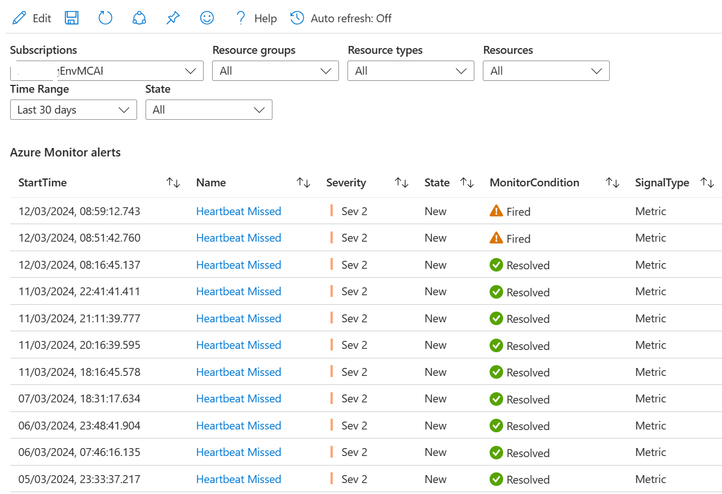The height and width of the screenshot is (494, 722).
Task: Click Resolved check icon for 08:16:45 alert
Action: point(496,265)
